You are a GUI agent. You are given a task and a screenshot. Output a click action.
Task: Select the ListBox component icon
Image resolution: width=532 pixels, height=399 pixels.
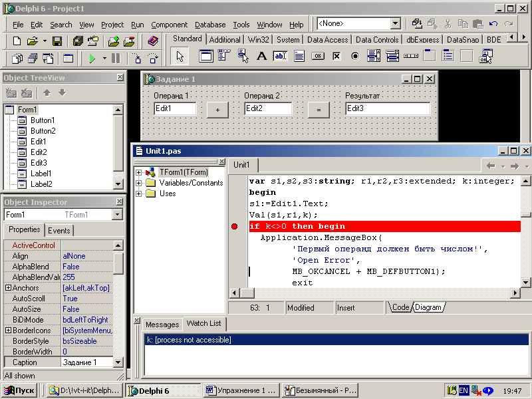(374, 56)
